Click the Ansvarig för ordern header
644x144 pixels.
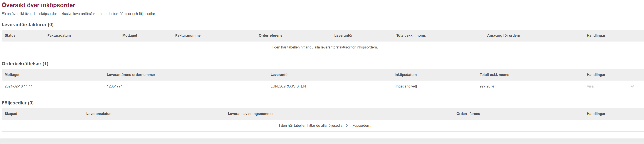[504, 36]
